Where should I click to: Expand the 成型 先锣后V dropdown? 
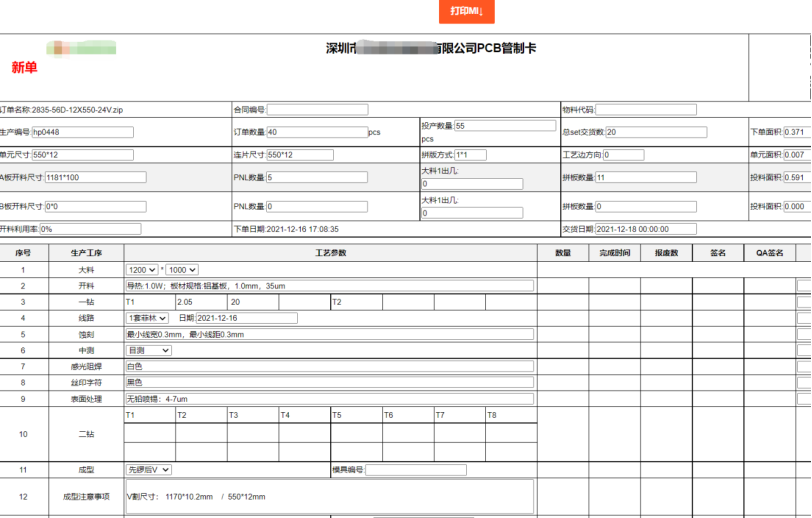(x=148, y=469)
